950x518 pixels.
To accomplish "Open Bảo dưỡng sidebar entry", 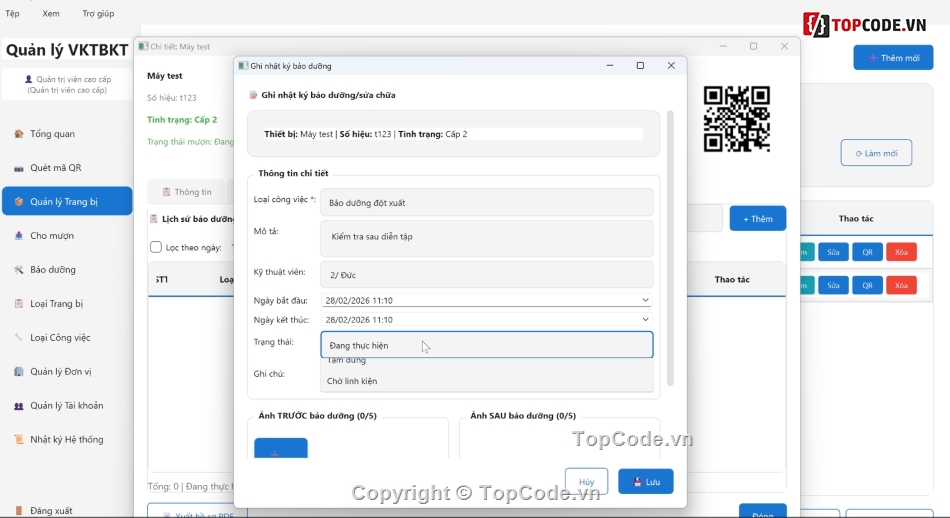I will coord(67,270).
